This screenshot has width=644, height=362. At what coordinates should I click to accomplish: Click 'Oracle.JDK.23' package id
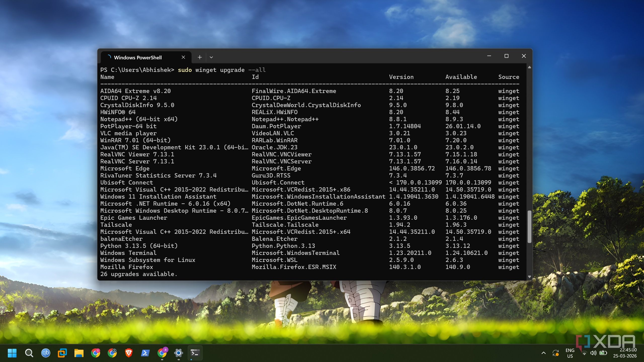274,147
